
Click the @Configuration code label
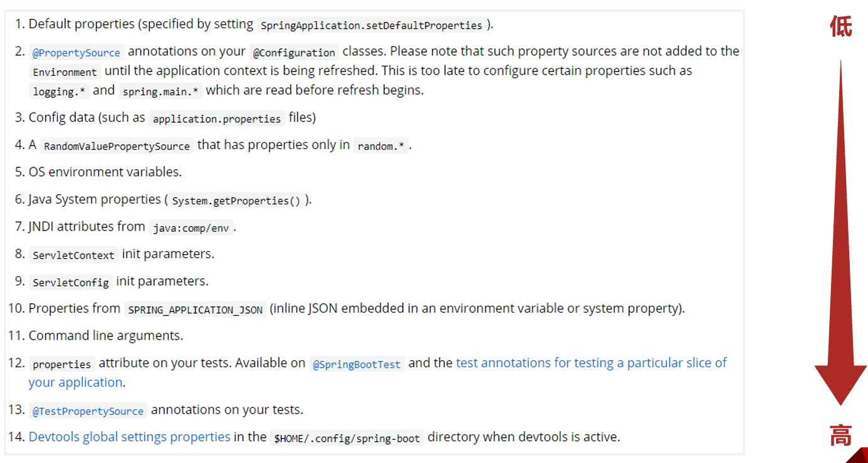(294, 53)
